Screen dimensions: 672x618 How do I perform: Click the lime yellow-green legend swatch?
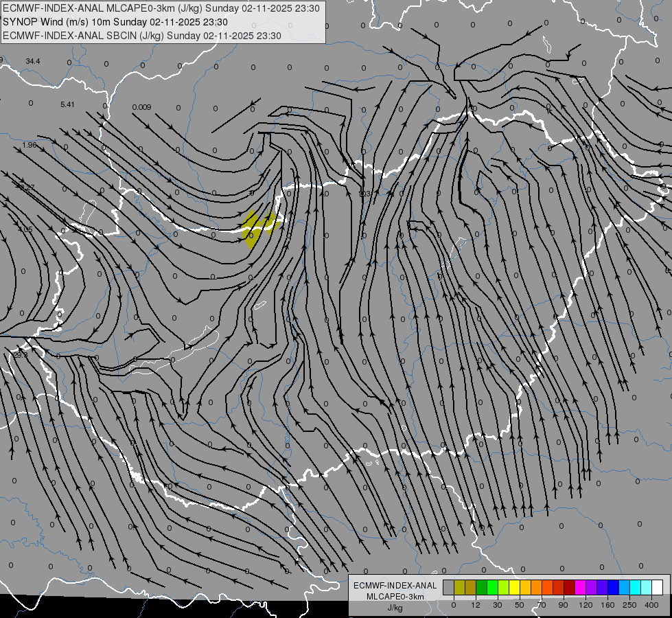point(504,587)
